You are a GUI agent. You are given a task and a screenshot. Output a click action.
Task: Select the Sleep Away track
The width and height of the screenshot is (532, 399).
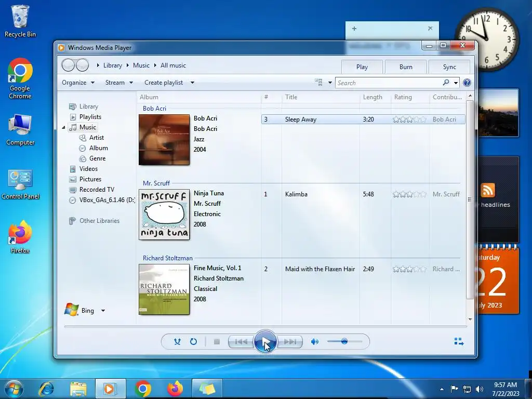pos(363,119)
